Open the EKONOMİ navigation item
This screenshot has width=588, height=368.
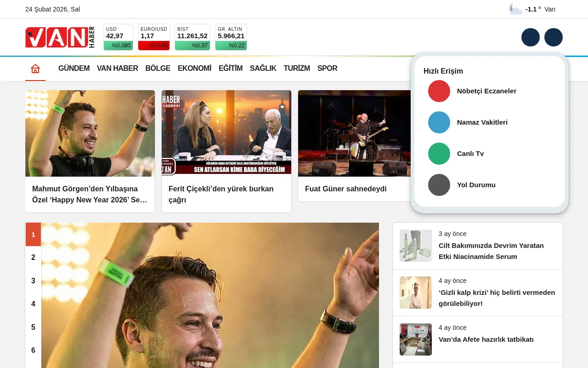194,68
